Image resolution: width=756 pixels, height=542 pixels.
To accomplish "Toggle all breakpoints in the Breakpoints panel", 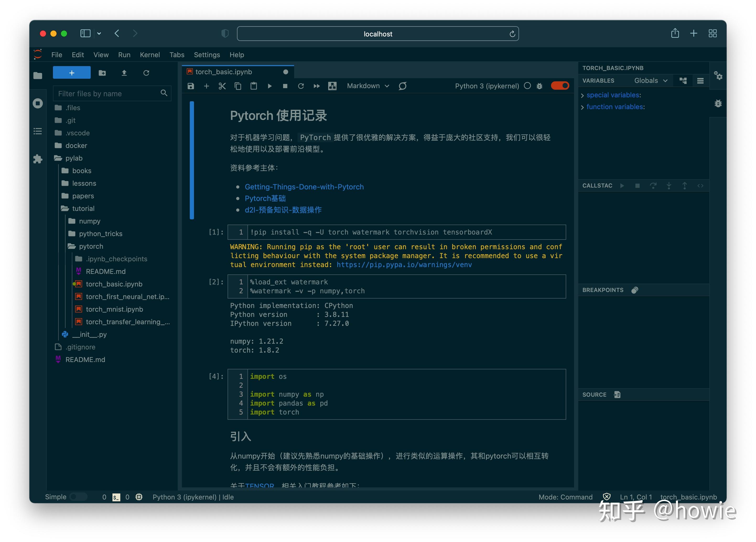I will tap(635, 290).
